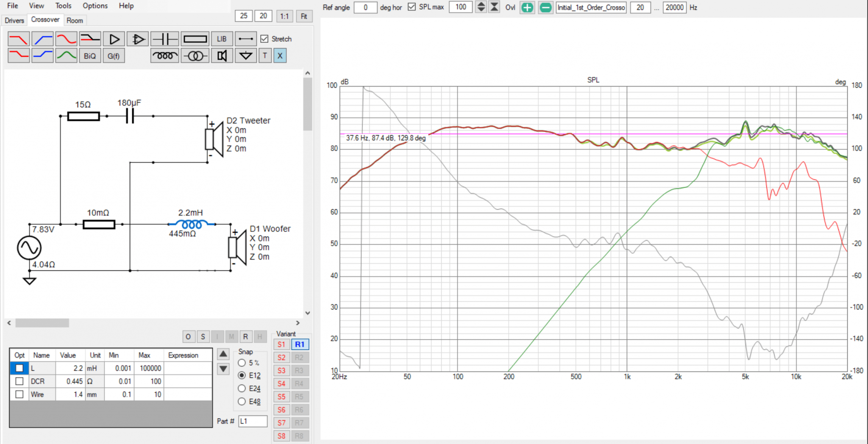Image resolution: width=868 pixels, height=444 pixels.
Task: Insert the red all-pass S-curve block
Action: tap(67, 39)
